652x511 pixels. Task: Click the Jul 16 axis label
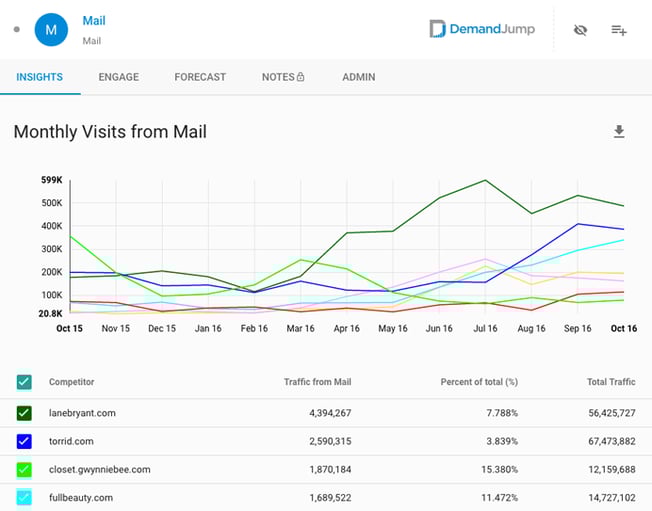tap(485, 328)
